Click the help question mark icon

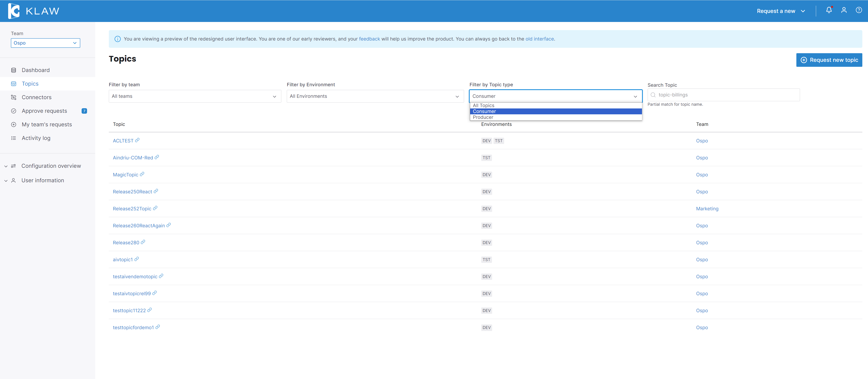858,10
